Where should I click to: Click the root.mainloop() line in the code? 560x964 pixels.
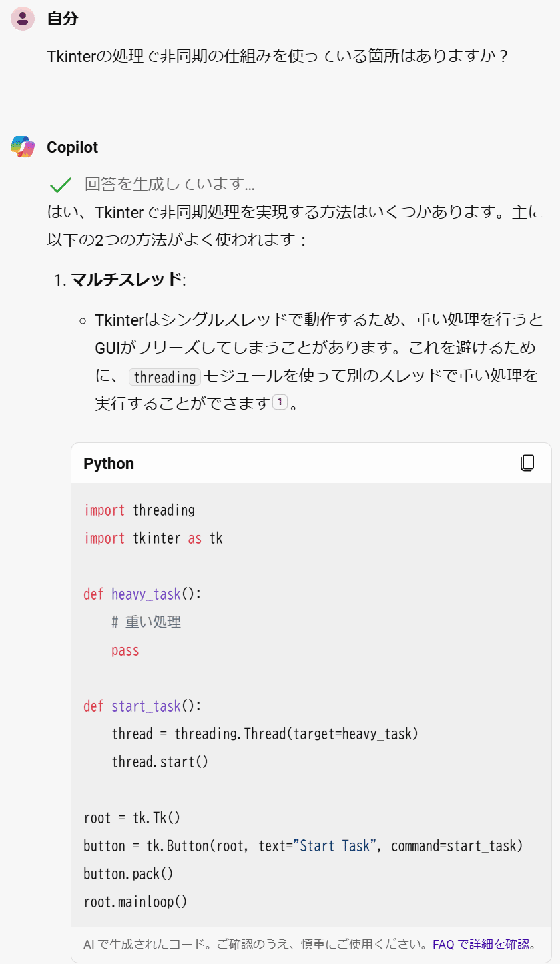pyautogui.click(x=135, y=901)
